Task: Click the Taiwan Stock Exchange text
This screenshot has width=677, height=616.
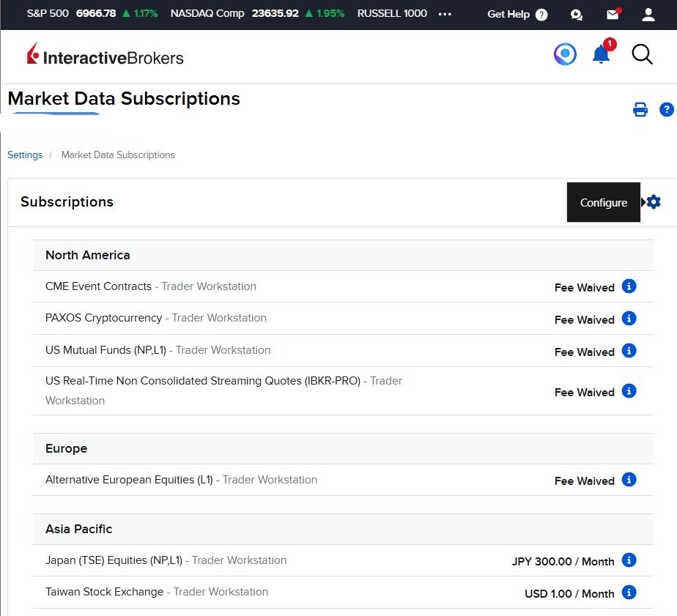Action: [105, 592]
